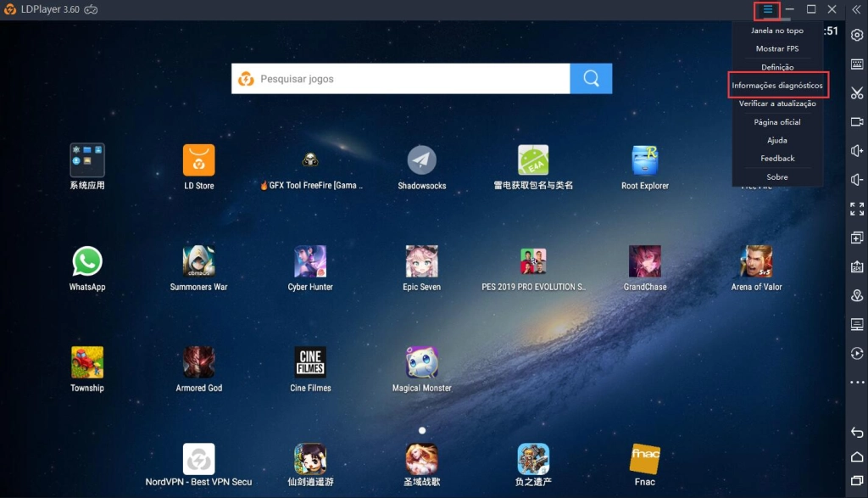Viewport: 868px width, 498px height.
Task: Open Magical Monster game
Action: click(422, 370)
